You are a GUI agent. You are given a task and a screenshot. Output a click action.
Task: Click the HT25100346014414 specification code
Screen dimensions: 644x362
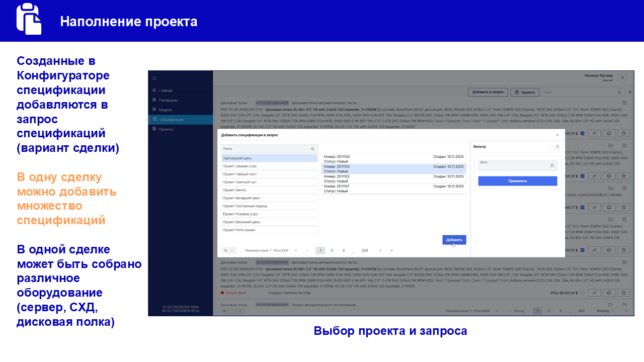coord(272,262)
